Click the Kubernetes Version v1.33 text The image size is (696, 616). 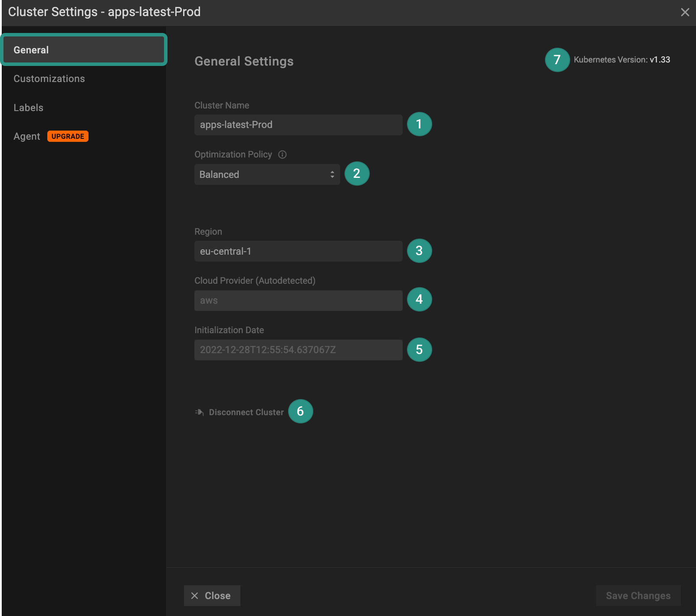tap(622, 60)
